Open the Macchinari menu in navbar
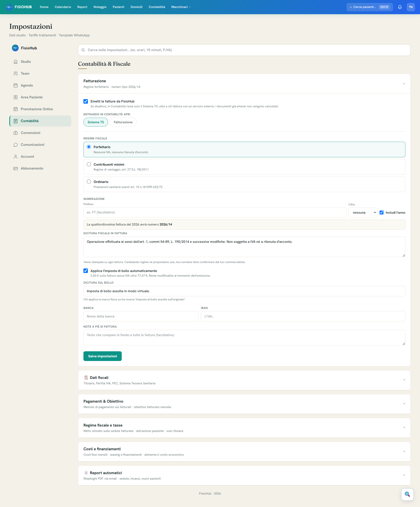This screenshot has height=507, width=420. [181, 7]
